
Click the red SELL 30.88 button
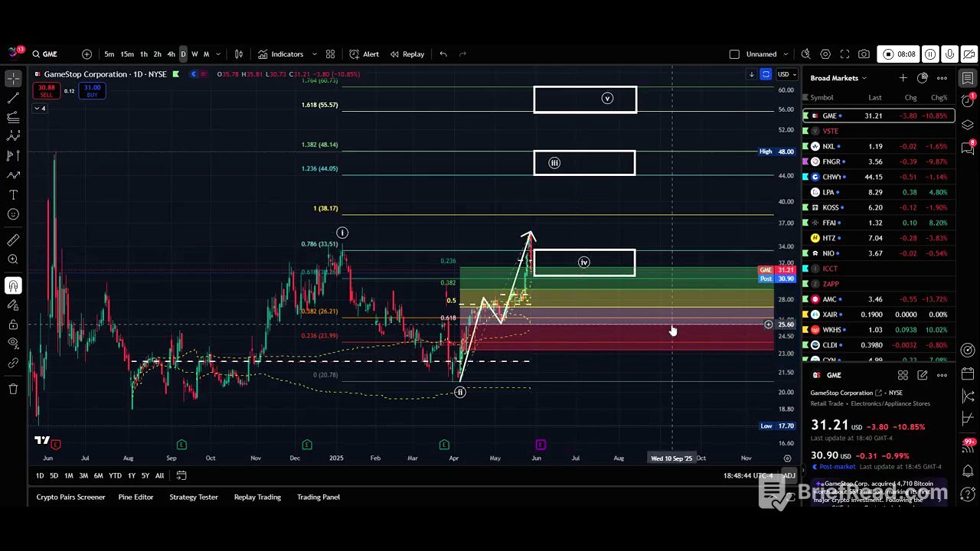pos(47,91)
